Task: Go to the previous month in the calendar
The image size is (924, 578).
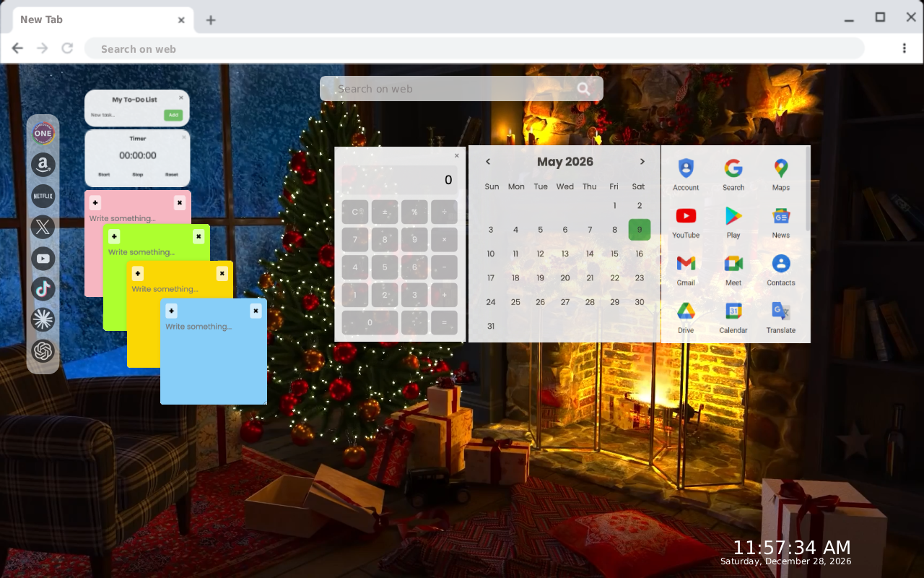Action: coord(488,162)
